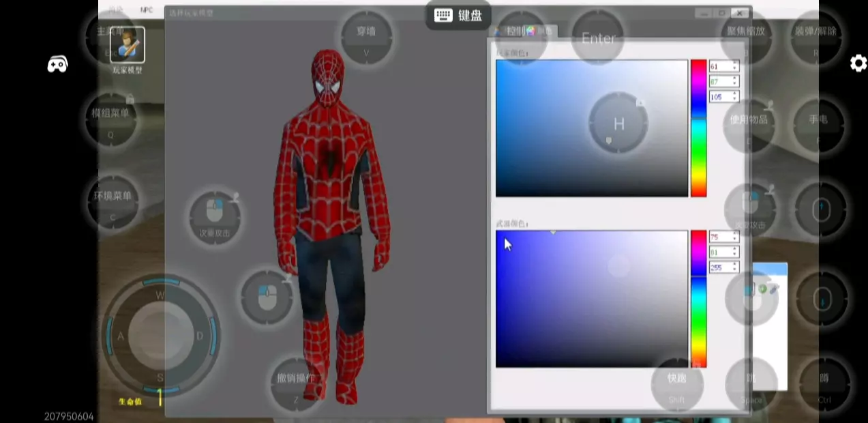This screenshot has height=423, width=868.
Task: Pick a shade in the player color square
Action: (592, 128)
